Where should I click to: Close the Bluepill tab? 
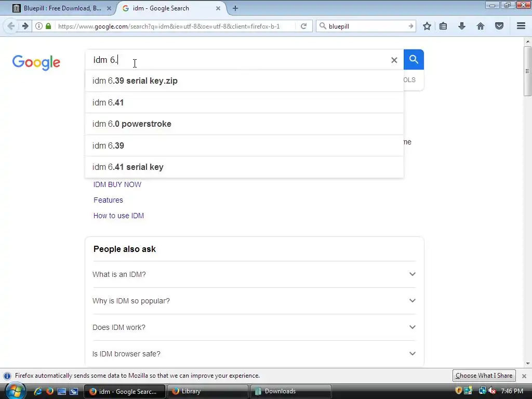point(109,8)
